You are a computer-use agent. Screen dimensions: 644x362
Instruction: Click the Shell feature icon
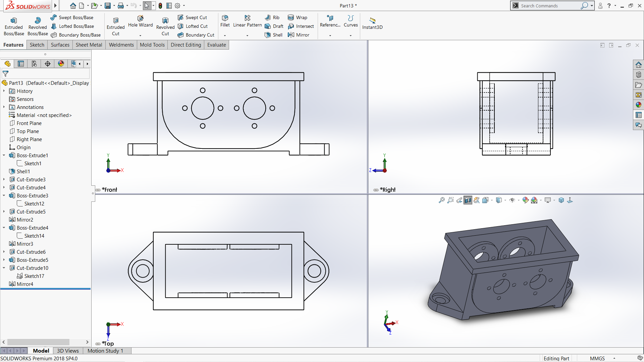(x=268, y=35)
